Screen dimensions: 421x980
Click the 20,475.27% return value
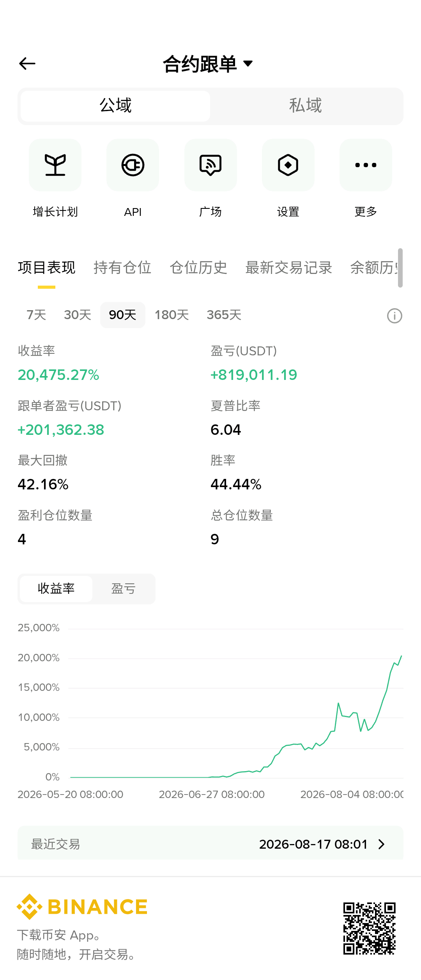(x=58, y=375)
